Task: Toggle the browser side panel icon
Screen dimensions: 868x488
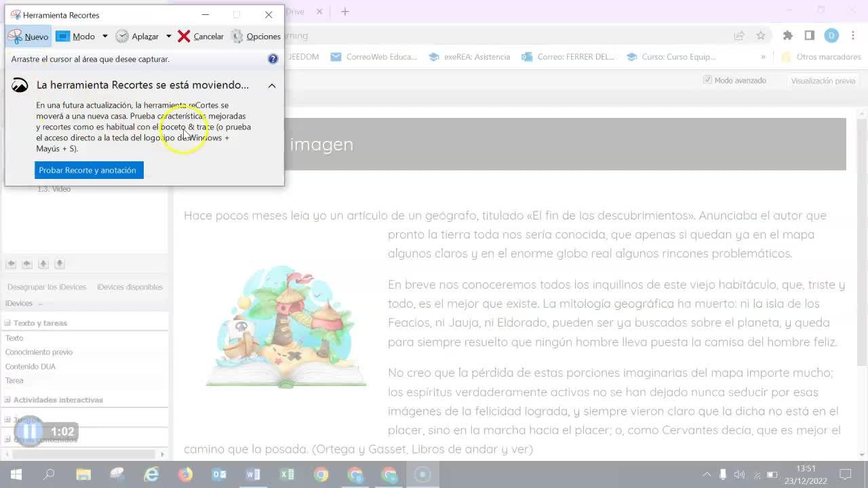Action: pos(810,36)
